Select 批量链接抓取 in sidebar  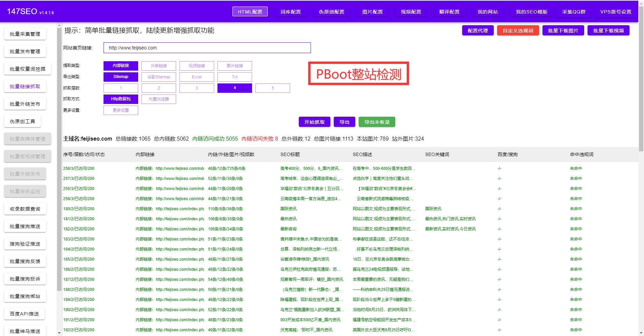25,86
